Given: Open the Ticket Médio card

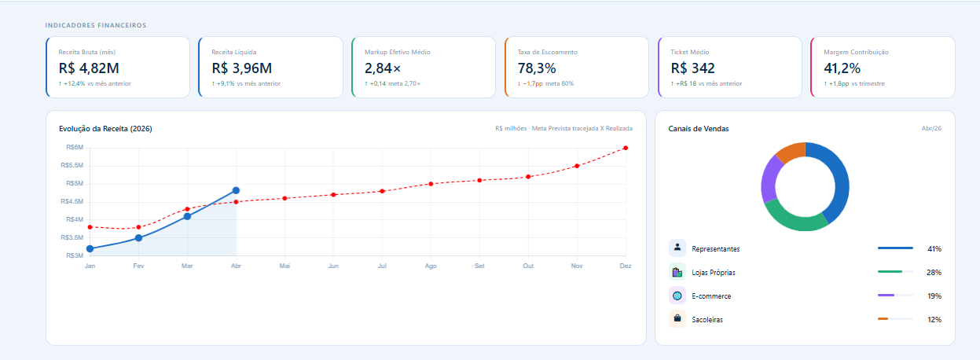Looking at the screenshot, I should 730,67.
